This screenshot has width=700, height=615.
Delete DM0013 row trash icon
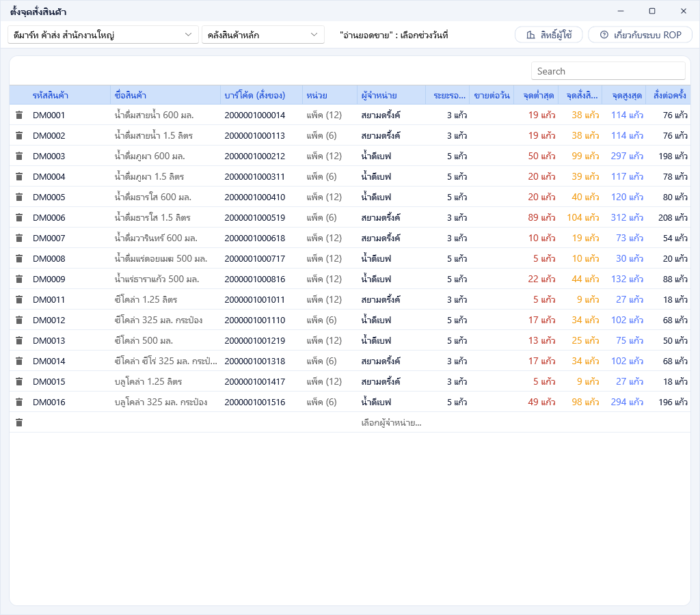[19, 341]
